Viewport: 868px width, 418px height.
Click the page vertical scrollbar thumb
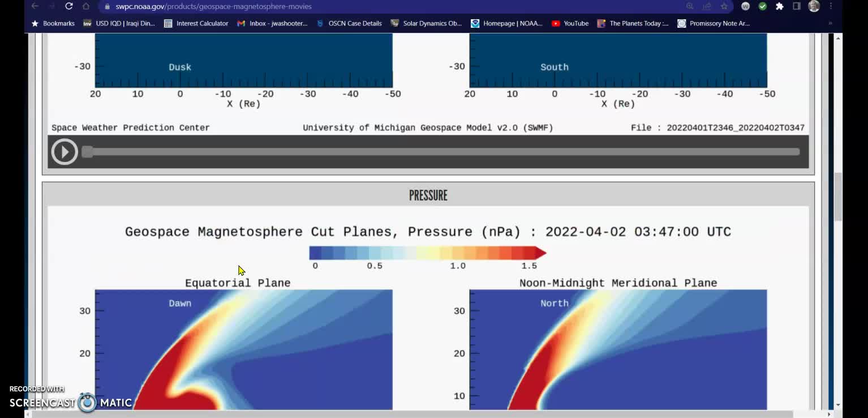point(838,197)
